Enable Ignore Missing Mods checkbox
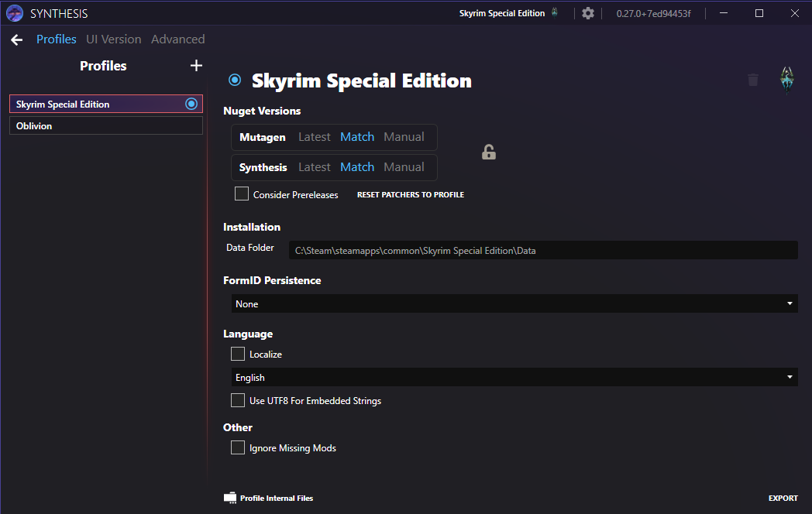 point(238,447)
